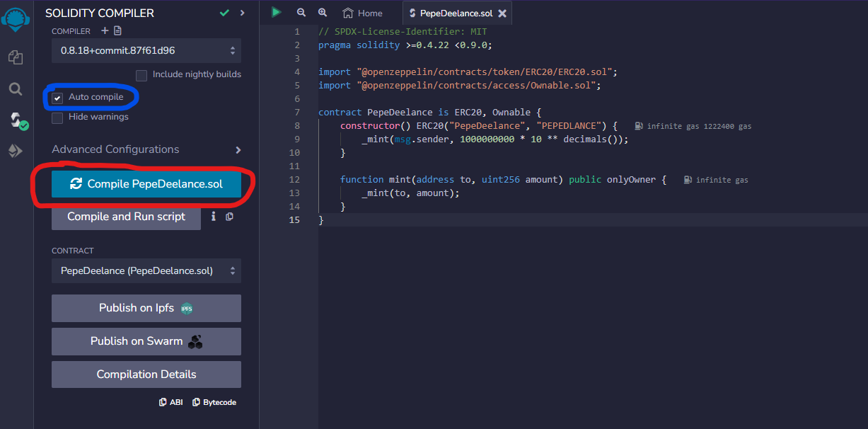This screenshot has height=429, width=868.
Task: Zoom in the editor font
Action: point(323,13)
